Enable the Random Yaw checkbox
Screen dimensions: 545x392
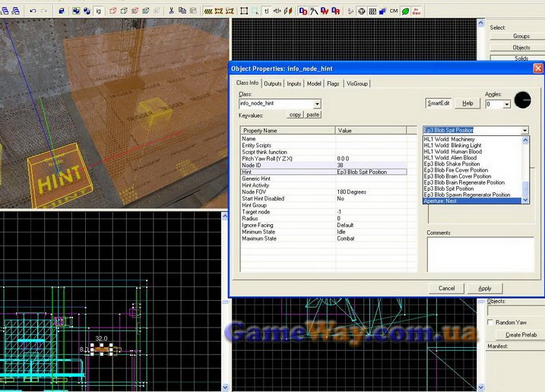(489, 322)
